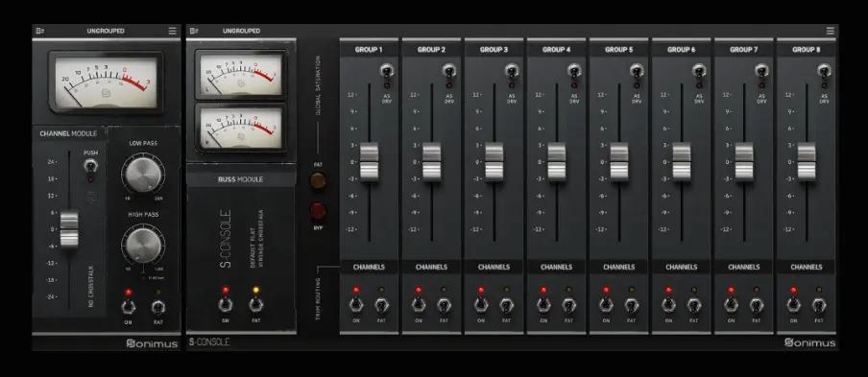The width and height of the screenshot is (868, 377).
Task: Flip Group 8 AS DRV switch
Action: [824, 71]
